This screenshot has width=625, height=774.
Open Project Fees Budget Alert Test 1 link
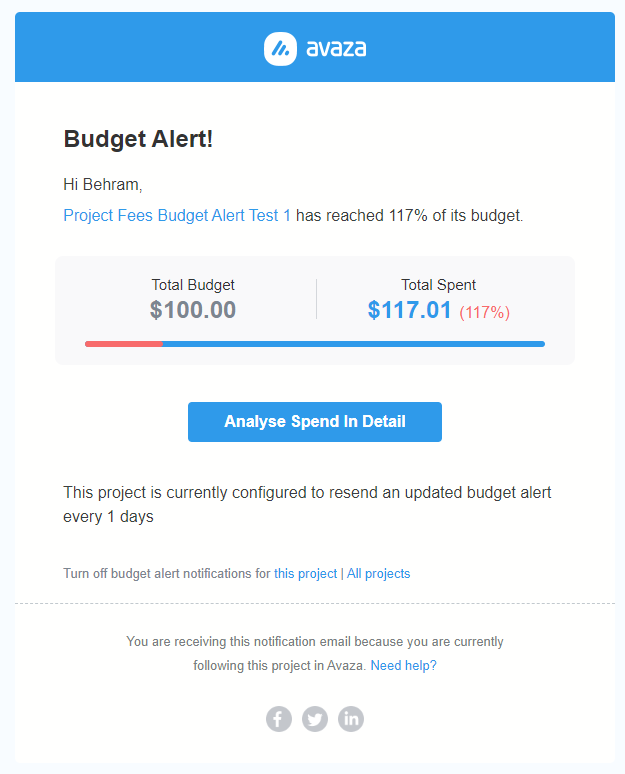click(x=177, y=215)
